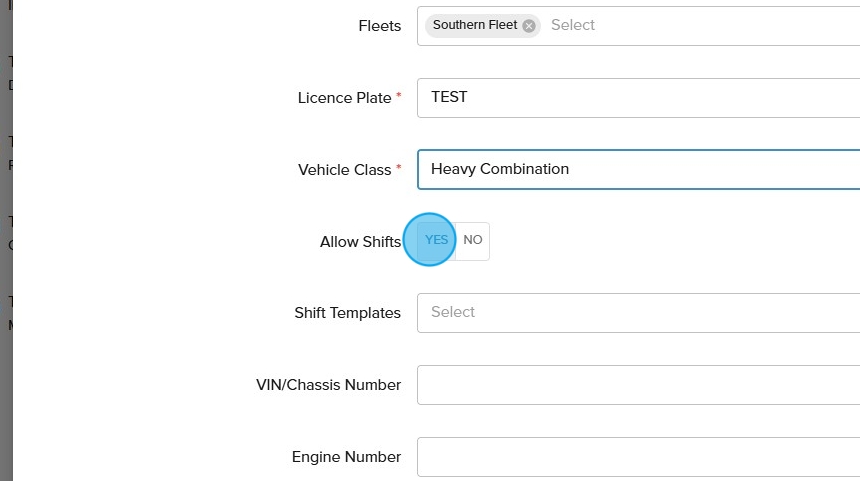Click the Licence Plate label text
Screen dimensions: 860x481
click(x=344, y=98)
